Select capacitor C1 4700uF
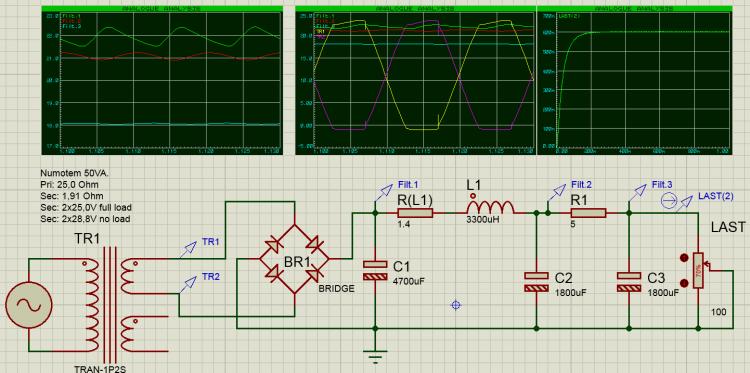 pos(375,270)
